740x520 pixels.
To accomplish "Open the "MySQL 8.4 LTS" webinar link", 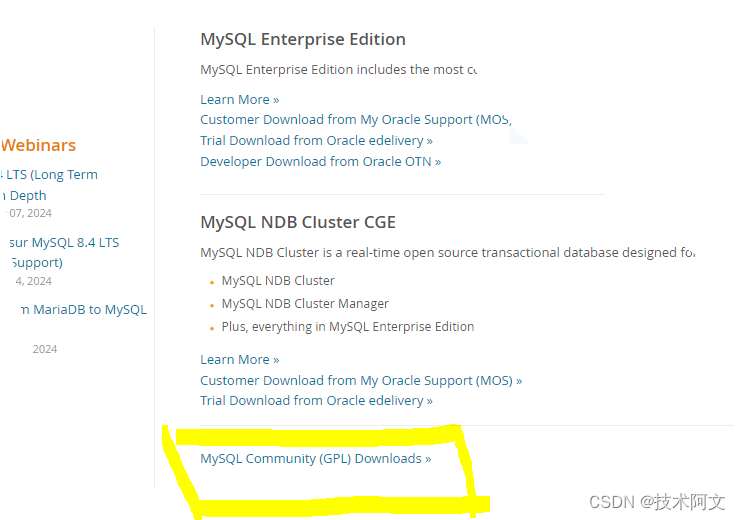I will click(64, 243).
